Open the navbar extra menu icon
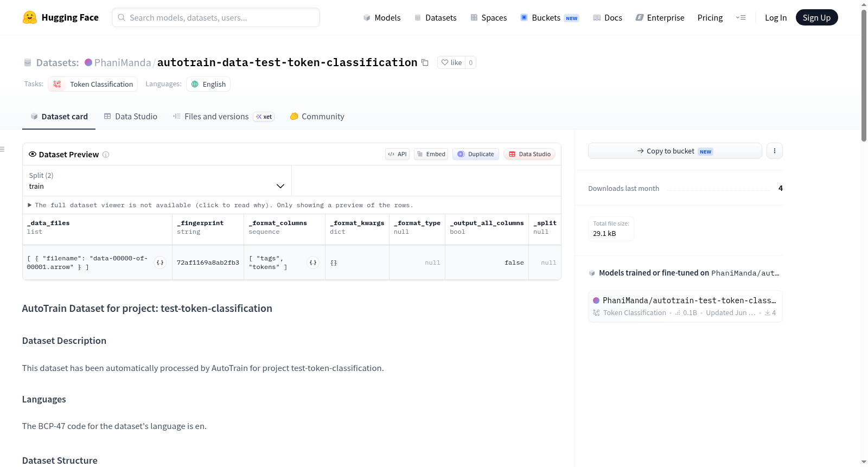The width and height of the screenshot is (868, 467). 741,17
